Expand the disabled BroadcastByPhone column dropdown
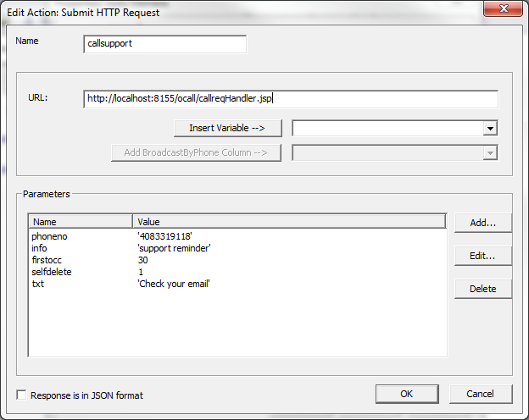 (x=489, y=152)
